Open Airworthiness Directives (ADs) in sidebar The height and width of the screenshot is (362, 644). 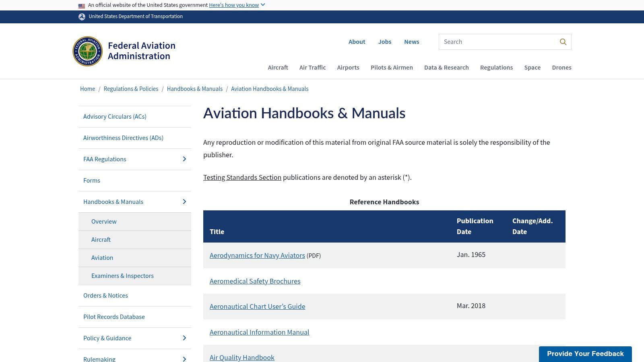123,138
